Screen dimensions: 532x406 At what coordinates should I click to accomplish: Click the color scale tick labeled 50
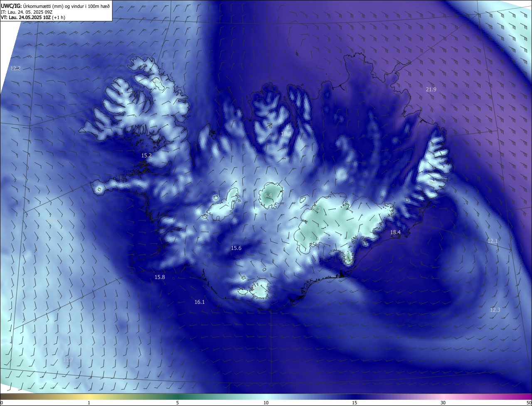point(529,403)
